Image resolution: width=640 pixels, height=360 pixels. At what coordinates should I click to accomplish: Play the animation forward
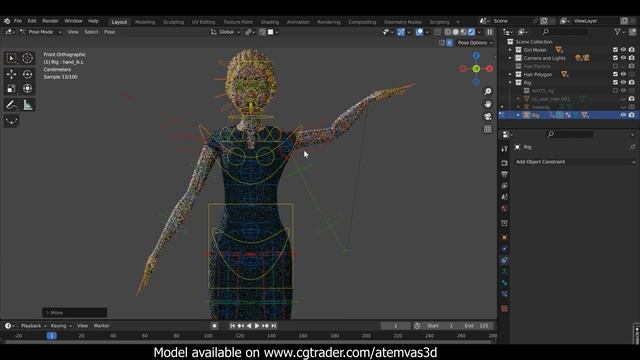257,326
